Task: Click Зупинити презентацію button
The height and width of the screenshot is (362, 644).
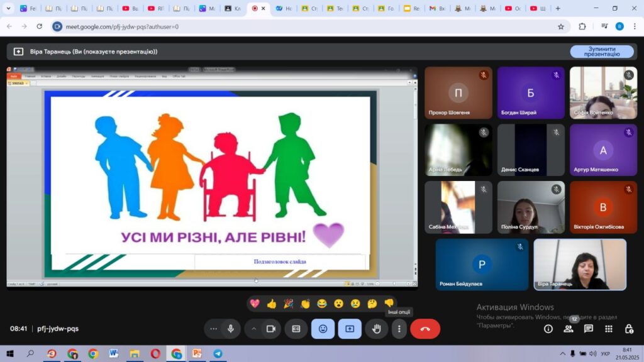Action: 602,52
